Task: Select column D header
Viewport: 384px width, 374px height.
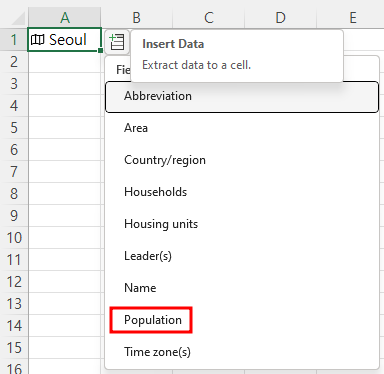Action: [x=281, y=17]
